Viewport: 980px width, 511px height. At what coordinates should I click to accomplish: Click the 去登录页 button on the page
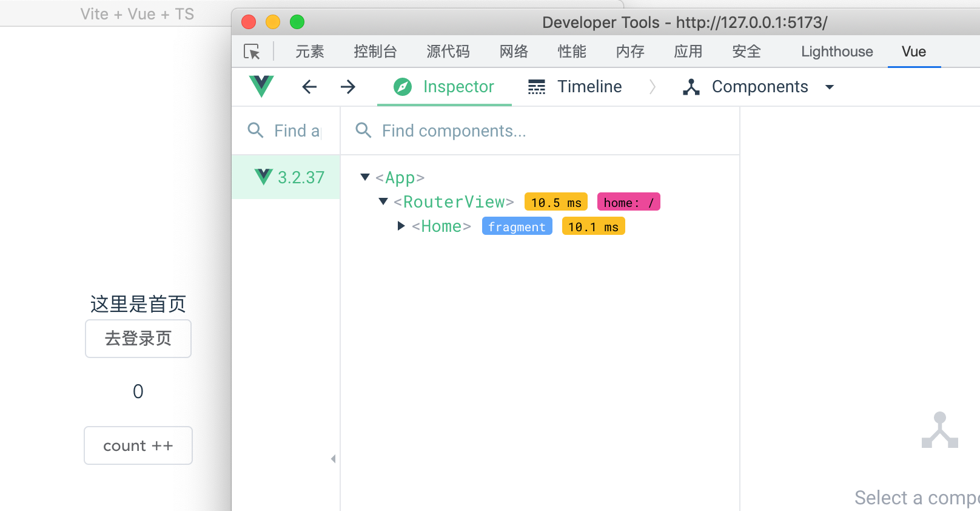tap(138, 339)
